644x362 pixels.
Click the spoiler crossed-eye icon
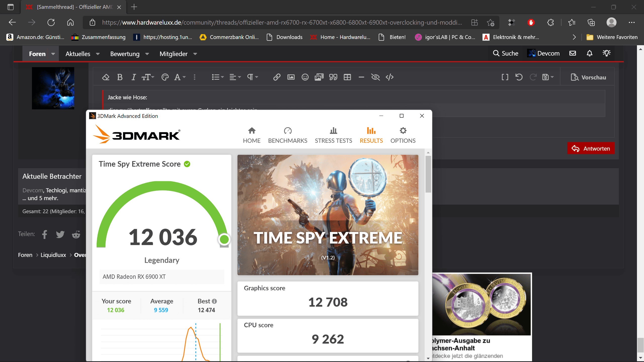tap(375, 77)
